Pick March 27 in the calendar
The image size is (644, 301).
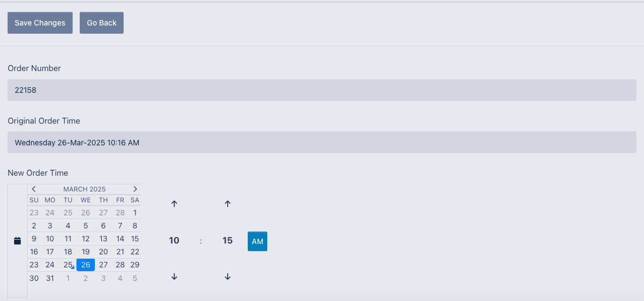coord(103,265)
